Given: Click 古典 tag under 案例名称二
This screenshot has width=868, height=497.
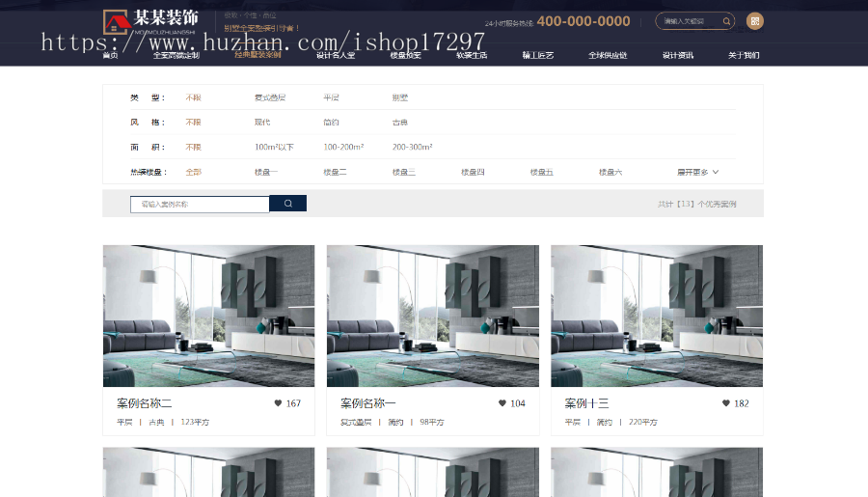Looking at the screenshot, I should tap(156, 422).
